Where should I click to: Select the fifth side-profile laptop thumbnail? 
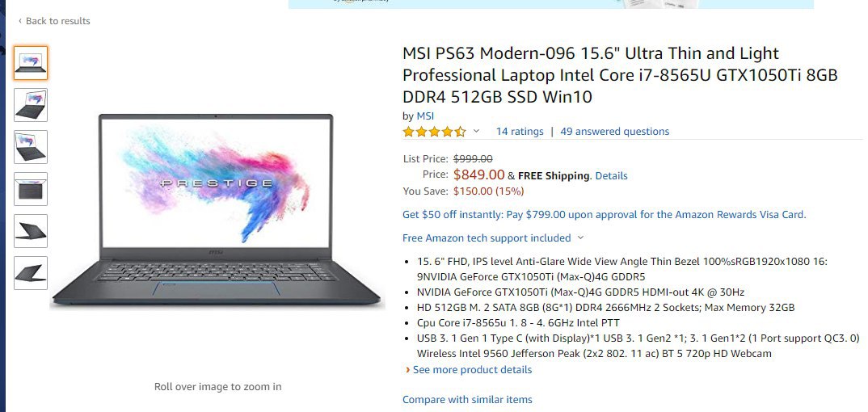pos(31,231)
